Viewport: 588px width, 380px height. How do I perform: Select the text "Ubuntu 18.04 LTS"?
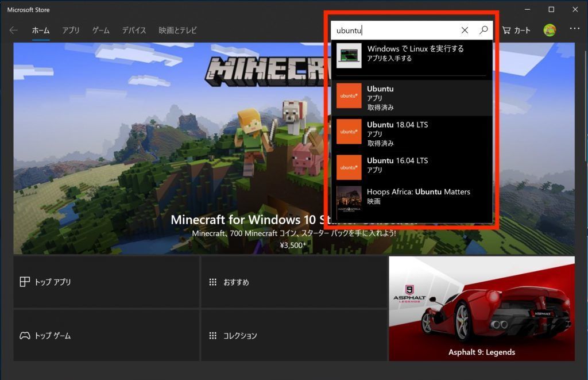point(397,125)
